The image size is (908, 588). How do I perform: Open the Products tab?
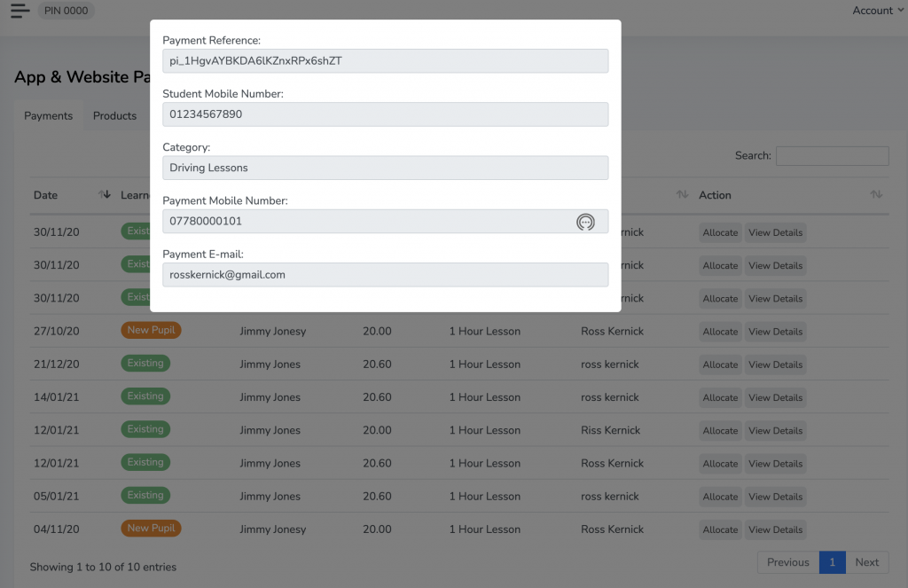[x=114, y=116]
